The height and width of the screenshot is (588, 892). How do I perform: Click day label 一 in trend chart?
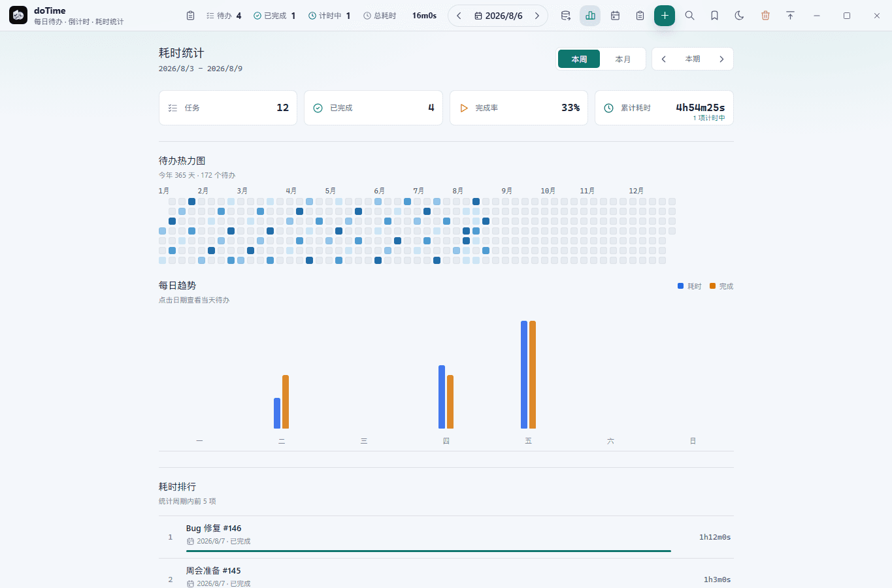[x=199, y=441]
